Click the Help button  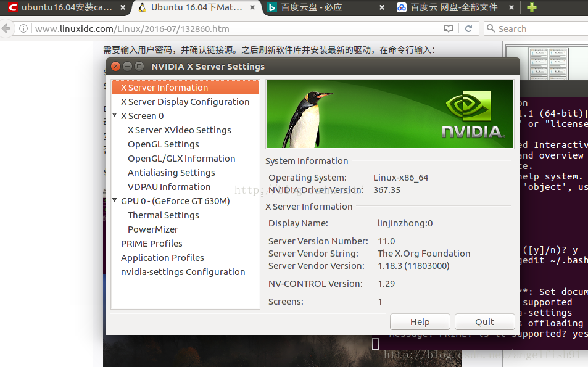(x=420, y=321)
